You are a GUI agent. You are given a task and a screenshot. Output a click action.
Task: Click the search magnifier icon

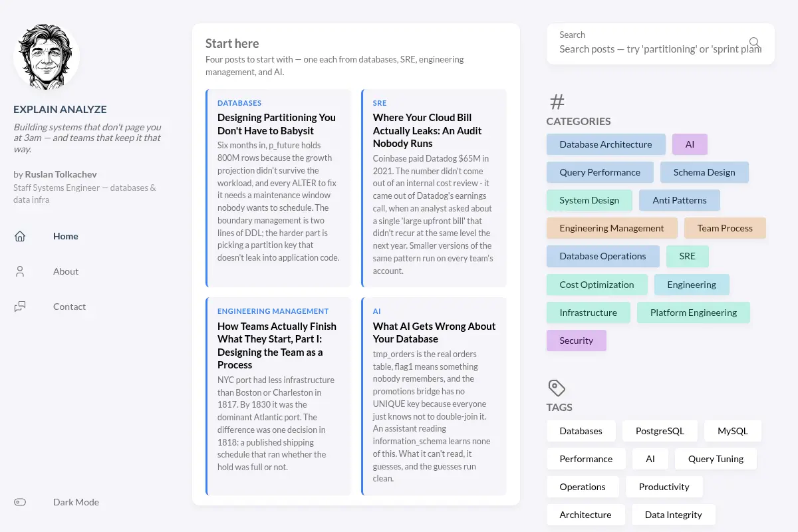click(x=754, y=43)
